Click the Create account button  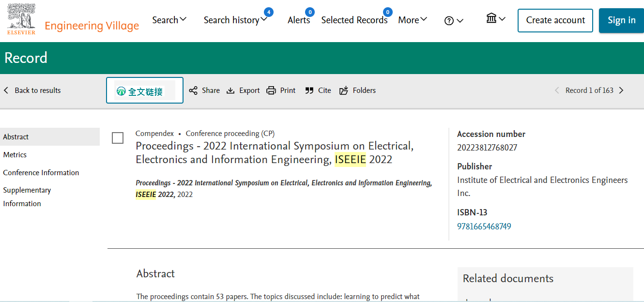555,20
